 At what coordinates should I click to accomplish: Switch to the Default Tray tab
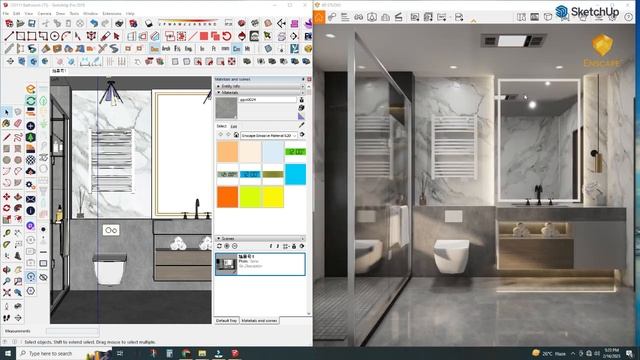[226, 321]
